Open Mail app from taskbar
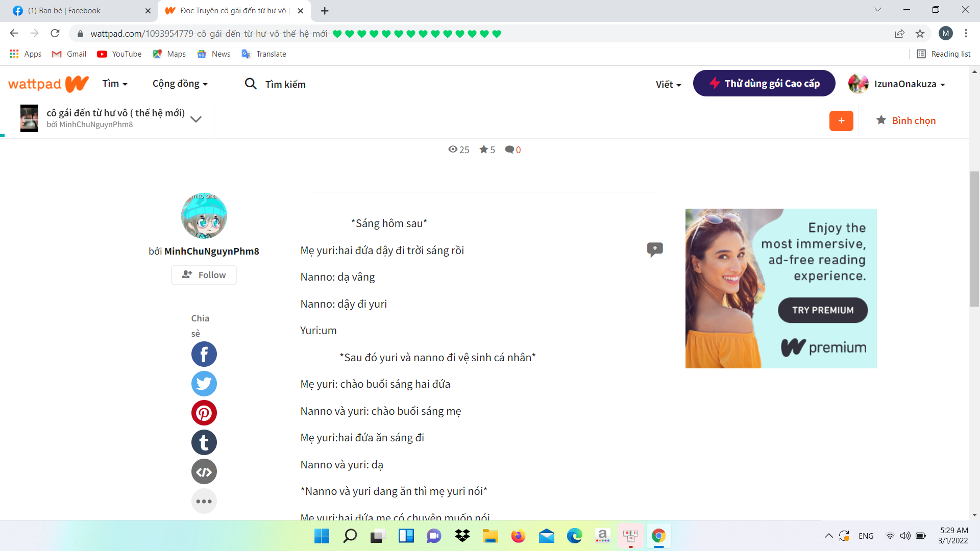The image size is (980, 551). [x=546, y=536]
